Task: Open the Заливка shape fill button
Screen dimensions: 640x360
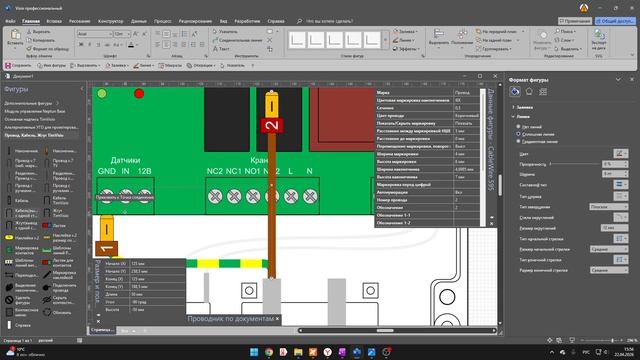Action: [405, 31]
